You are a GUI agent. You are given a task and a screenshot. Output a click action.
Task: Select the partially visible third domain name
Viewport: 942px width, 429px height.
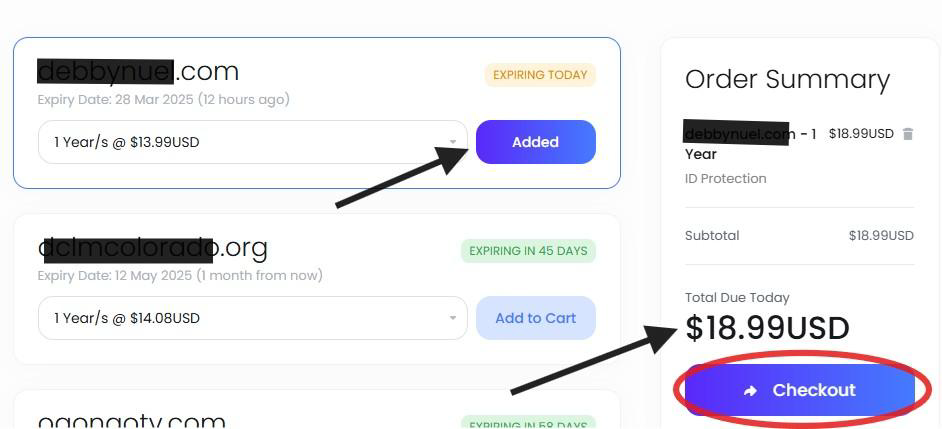click(132, 422)
